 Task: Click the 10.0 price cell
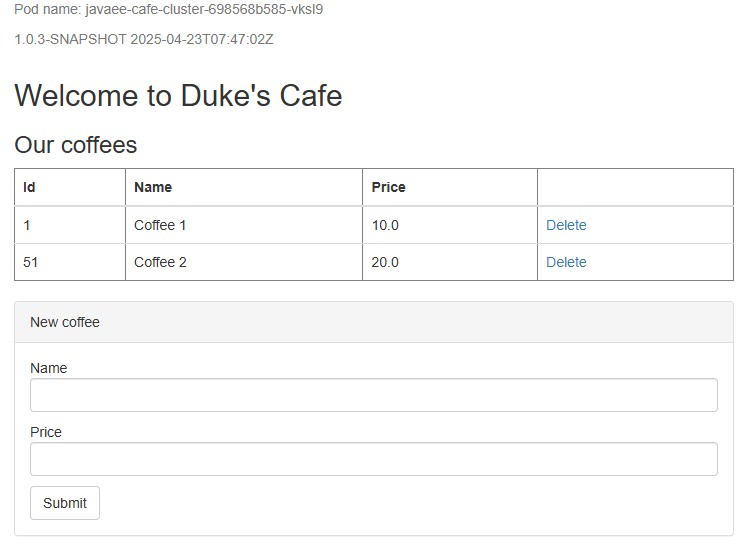385,225
